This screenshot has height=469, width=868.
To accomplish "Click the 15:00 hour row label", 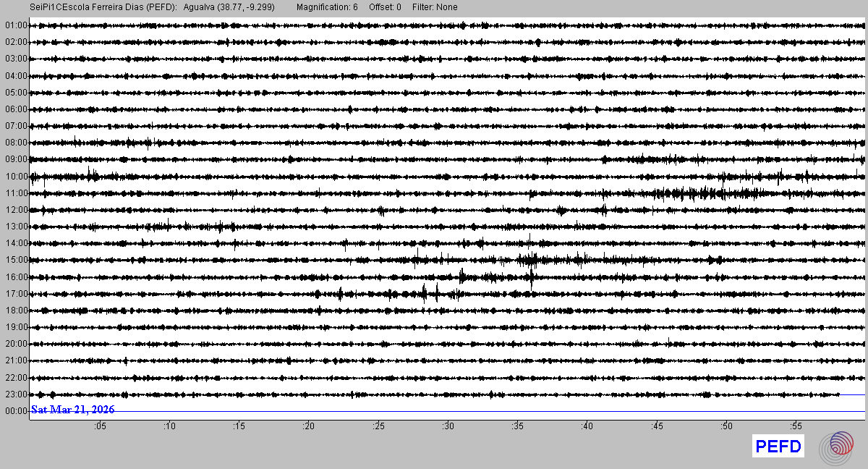I will tap(15, 260).
